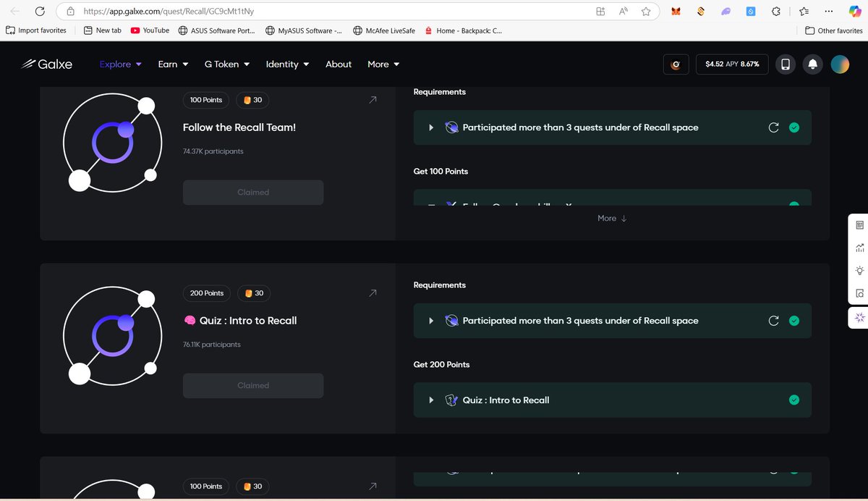This screenshot has height=501, width=868.
Task: Refresh the page with reload icon
Action: tap(40, 12)
